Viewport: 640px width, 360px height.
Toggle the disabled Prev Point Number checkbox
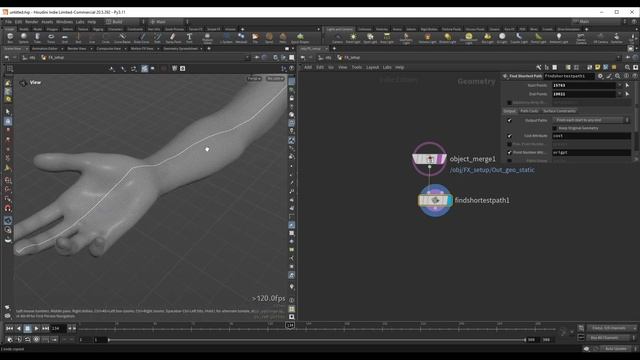point(509,144)
